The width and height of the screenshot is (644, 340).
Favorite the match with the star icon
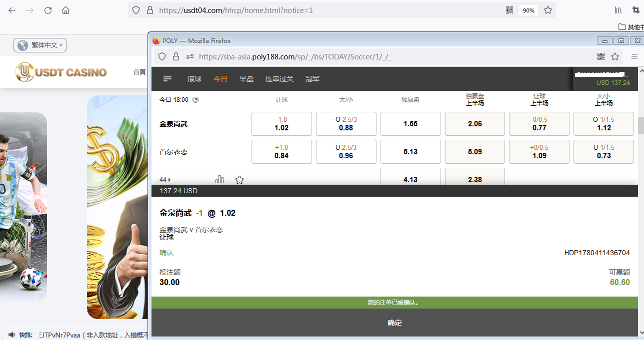239,179
